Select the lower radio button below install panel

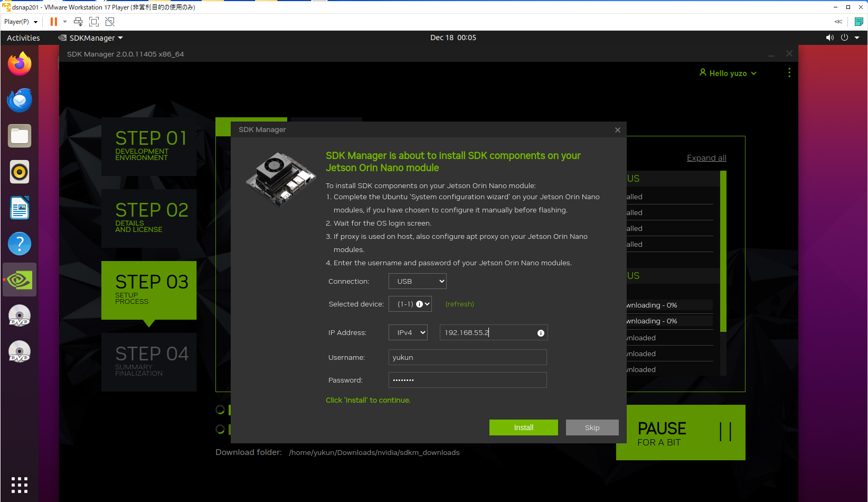click(220, 429)
